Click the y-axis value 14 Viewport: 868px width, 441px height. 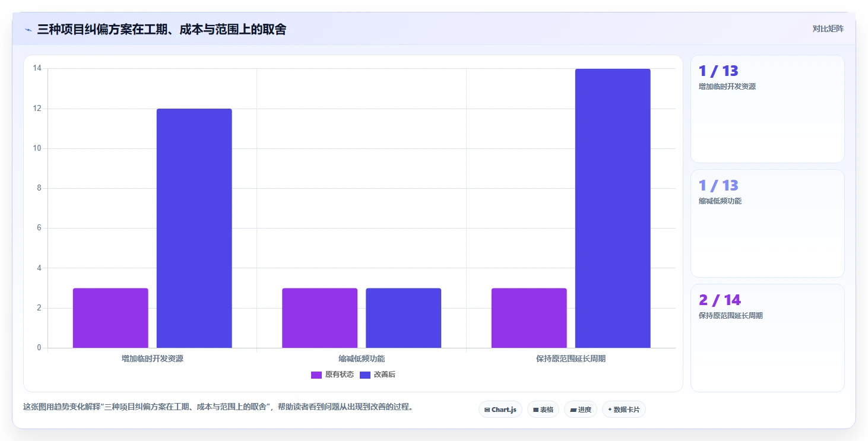pyautogui.click(x=37, y=68)
